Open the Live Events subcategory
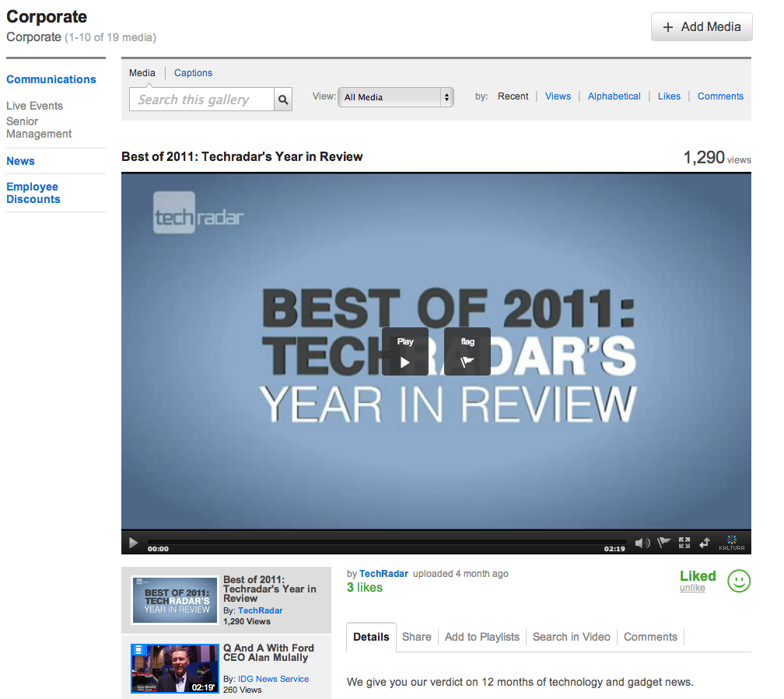Screen dimensions: 784x699 click(x=34, y=106)
